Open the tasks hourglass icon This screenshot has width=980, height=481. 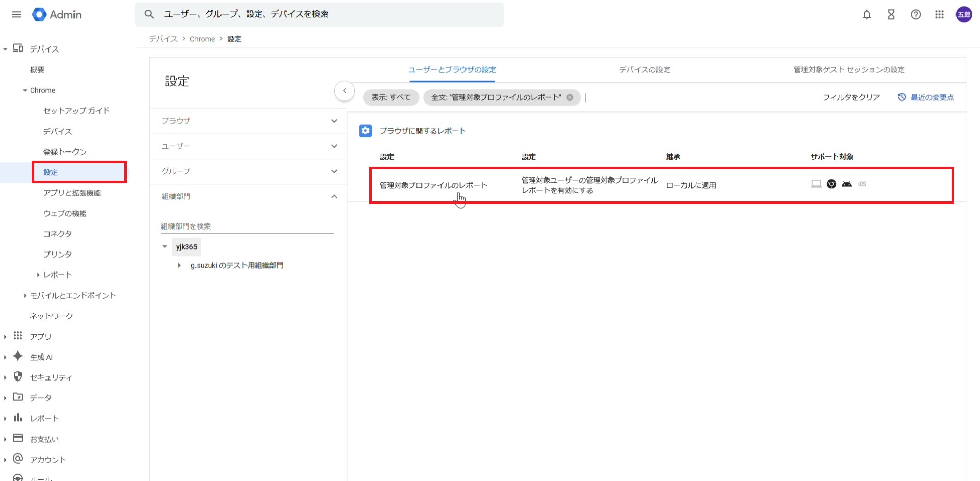[x=891, y=14]
